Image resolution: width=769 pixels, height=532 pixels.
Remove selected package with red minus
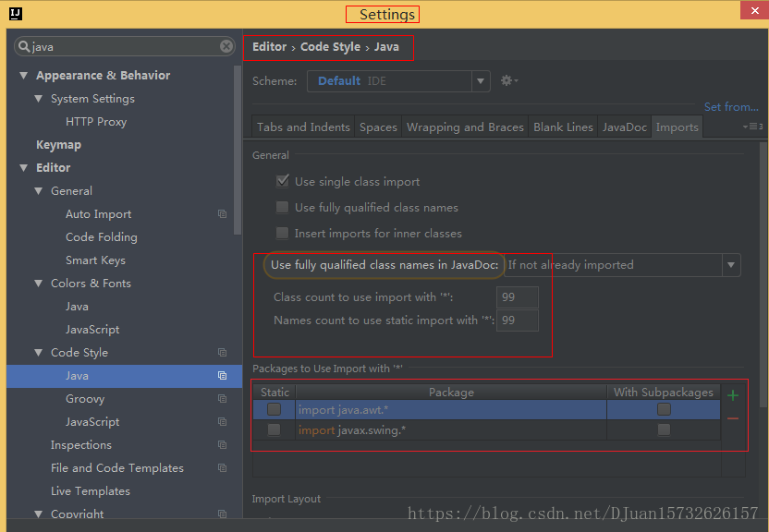pyautogui.click(x=733, y=418)
